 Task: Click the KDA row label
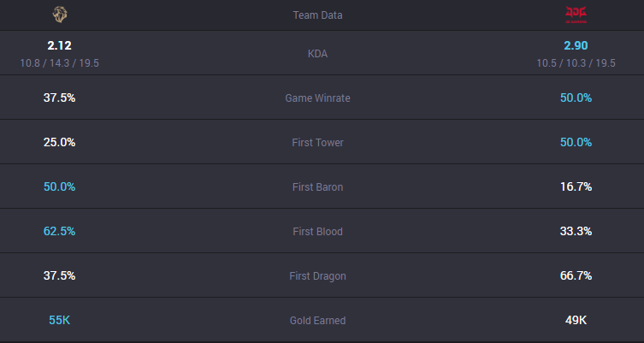317,54
